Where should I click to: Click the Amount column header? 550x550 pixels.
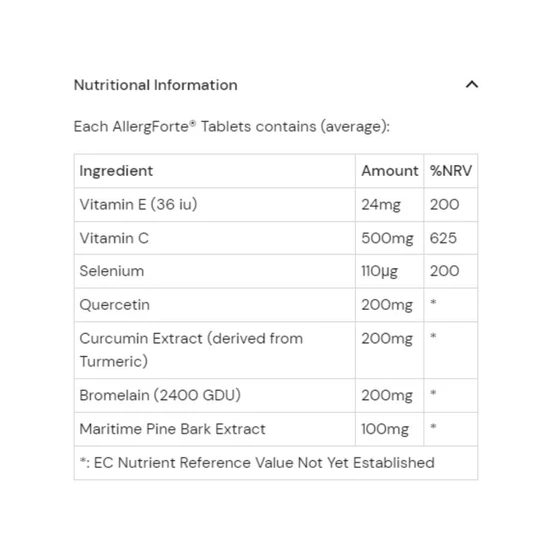(x=389, y=171)
